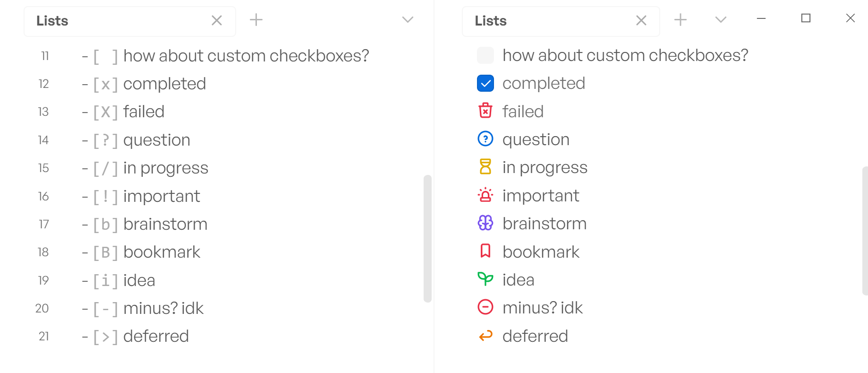Uncheck the completed checkbox
The width and height of the screenshot is (868, 373).
tap(485, 83)
